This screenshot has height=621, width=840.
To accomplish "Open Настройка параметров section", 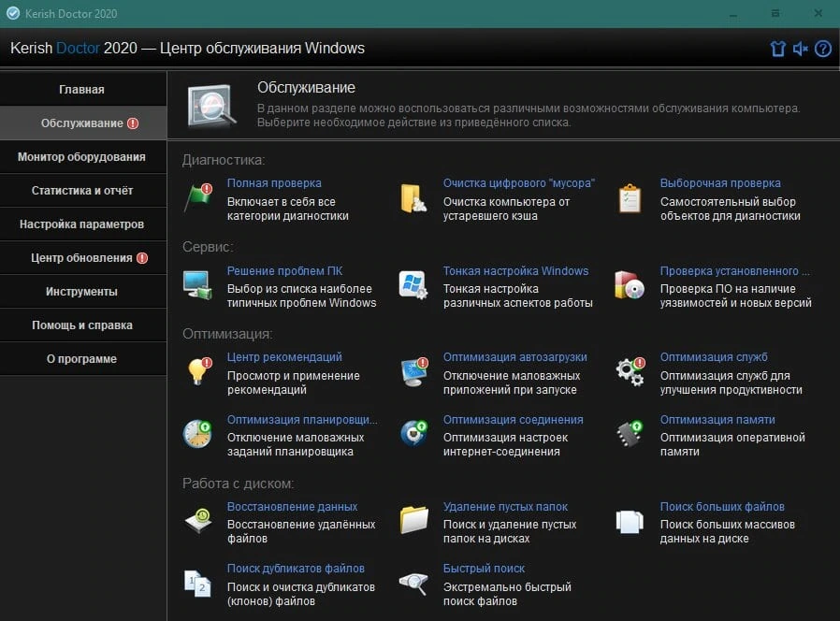I will pos(83,224).
